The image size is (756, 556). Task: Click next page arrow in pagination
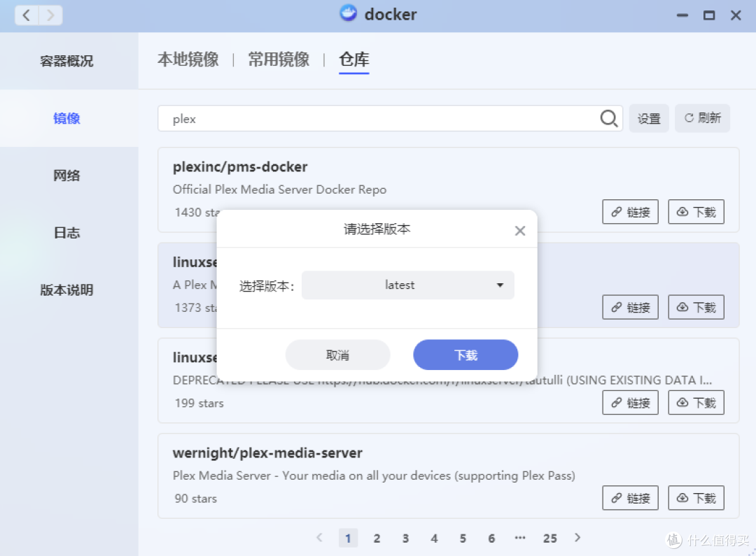pyautogui.click(x=577, y=538)
